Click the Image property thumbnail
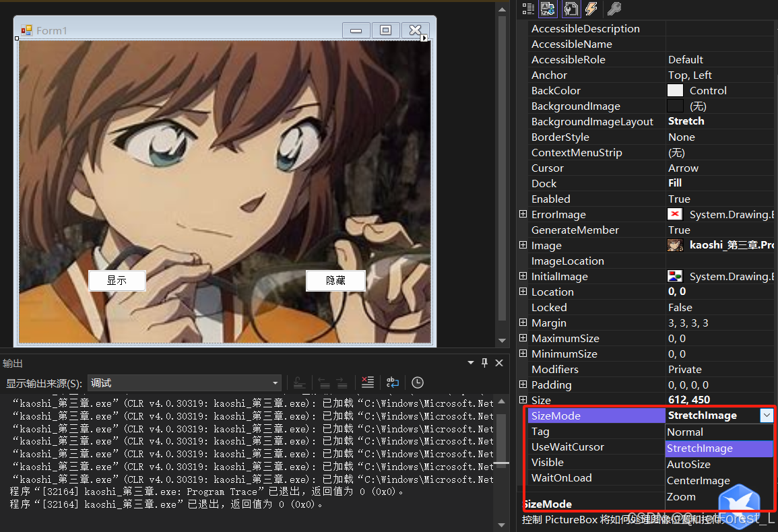Viewport: 778px width, 532px height. (x=675, y=245)
